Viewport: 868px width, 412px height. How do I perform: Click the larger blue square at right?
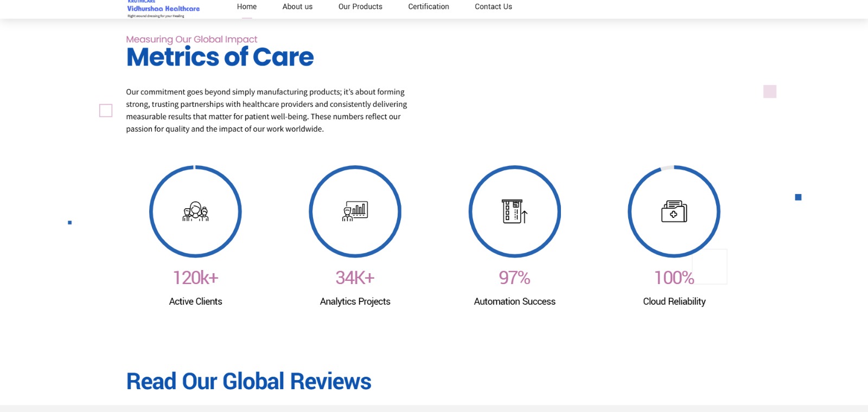(x=798, y=197)
